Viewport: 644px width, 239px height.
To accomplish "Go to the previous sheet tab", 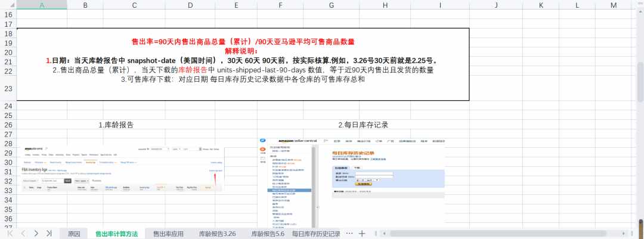I will [23, 233].
